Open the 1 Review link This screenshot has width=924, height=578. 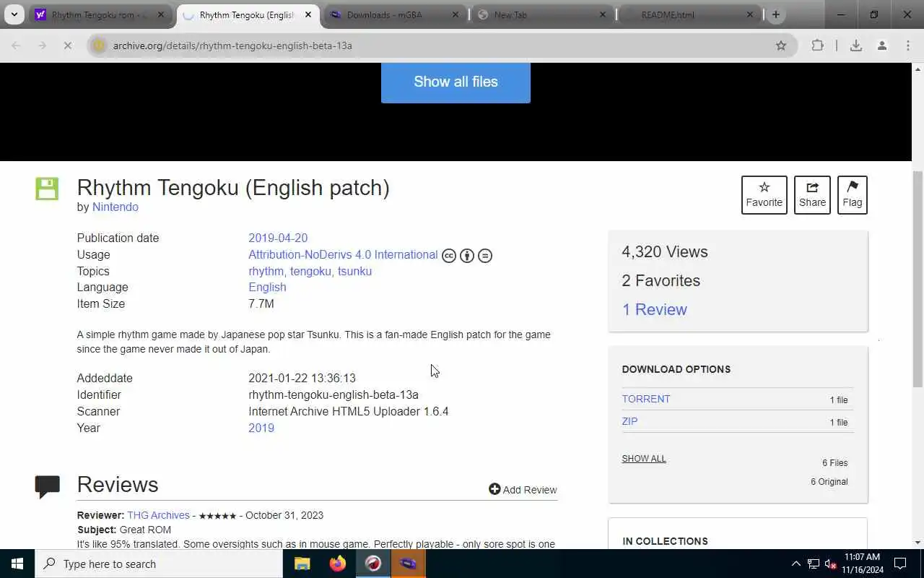click(655, 309)
